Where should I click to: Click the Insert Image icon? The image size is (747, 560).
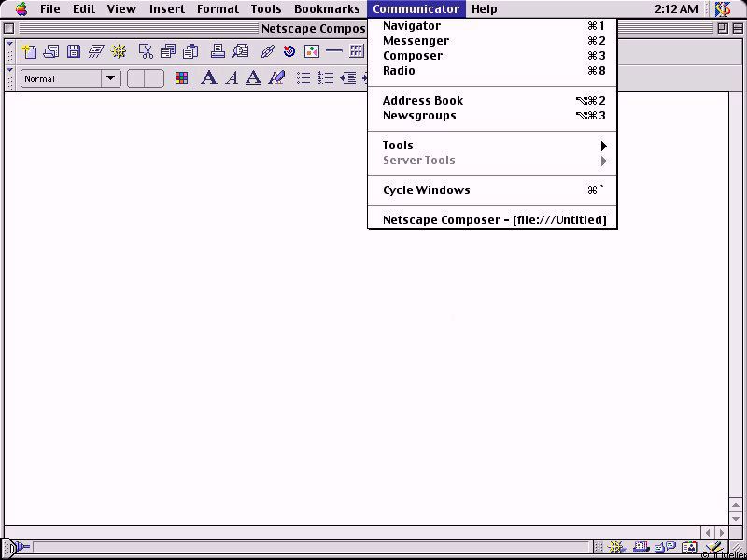(312, 52)
